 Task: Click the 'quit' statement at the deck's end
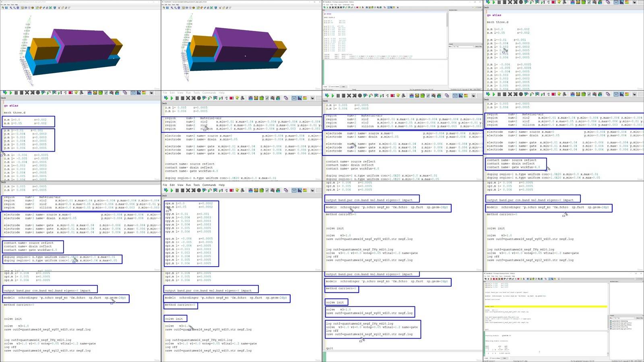coord(330,348)
